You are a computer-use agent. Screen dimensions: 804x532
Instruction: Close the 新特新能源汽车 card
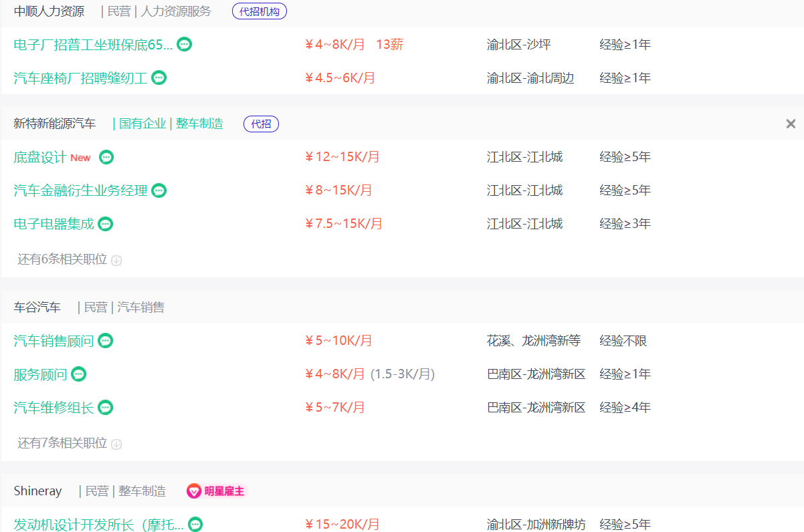(x=791, y=124)
